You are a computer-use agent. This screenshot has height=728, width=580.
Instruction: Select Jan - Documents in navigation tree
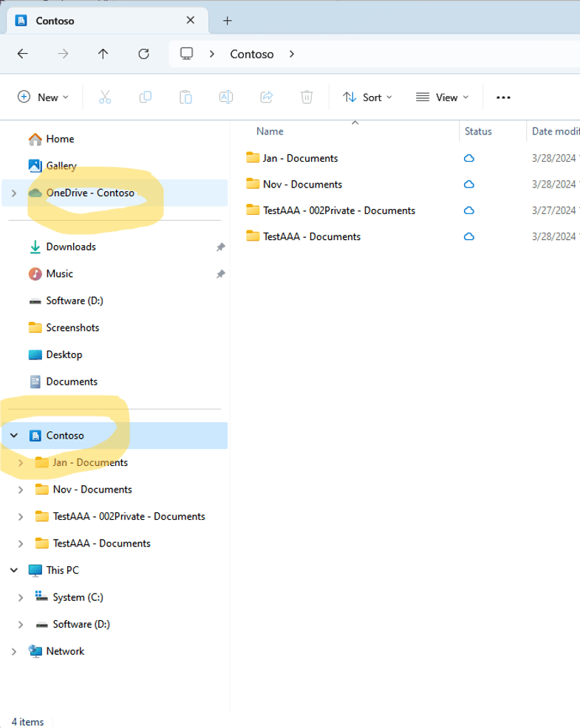coord(90,462)
